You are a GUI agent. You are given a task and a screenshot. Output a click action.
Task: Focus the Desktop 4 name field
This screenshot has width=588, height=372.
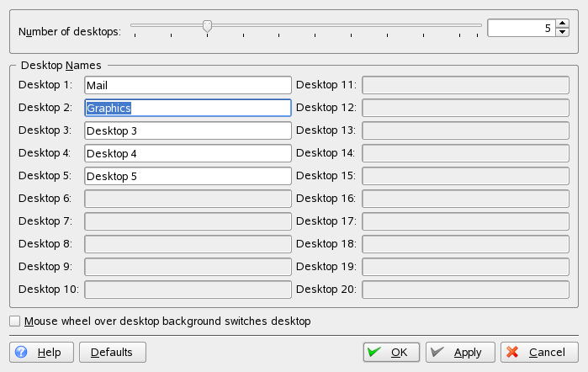pyautogui.click(x=188, y=153)
